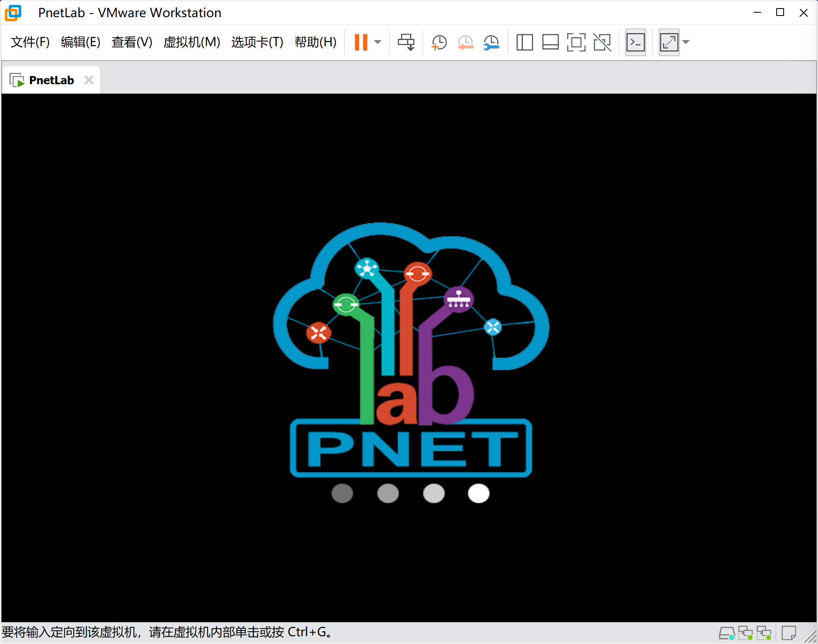Expand the stretch guest dropdown arrow
The image size is (818, 644).
pos(686,42)
